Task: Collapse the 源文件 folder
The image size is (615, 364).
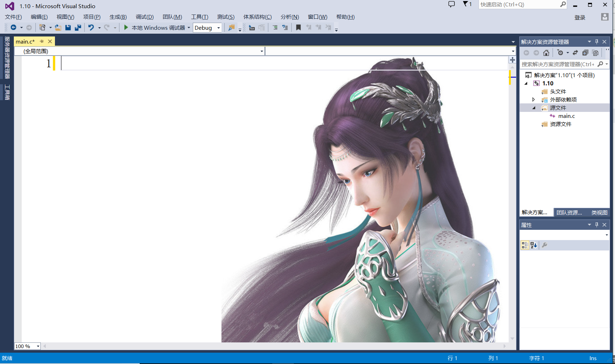Action: [x=534, y=108]
